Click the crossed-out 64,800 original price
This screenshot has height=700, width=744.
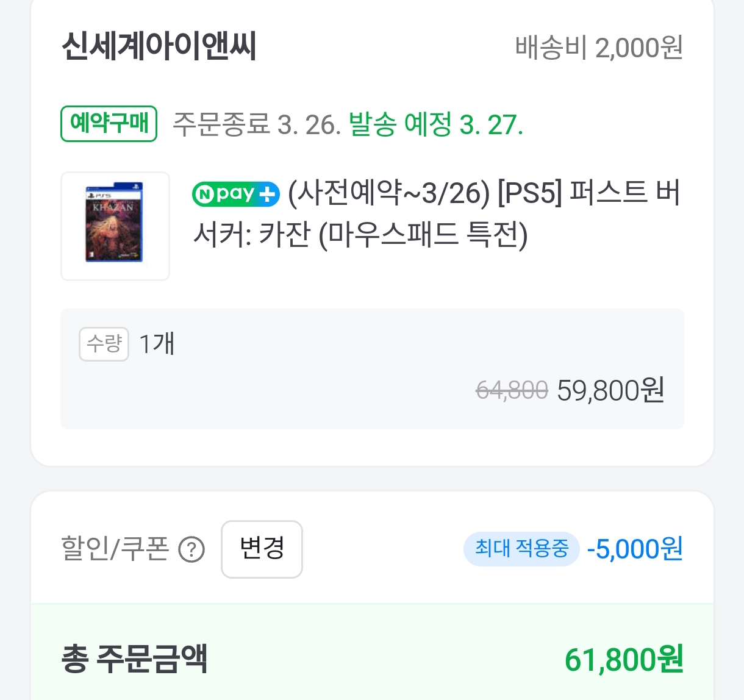click(512, 390)
